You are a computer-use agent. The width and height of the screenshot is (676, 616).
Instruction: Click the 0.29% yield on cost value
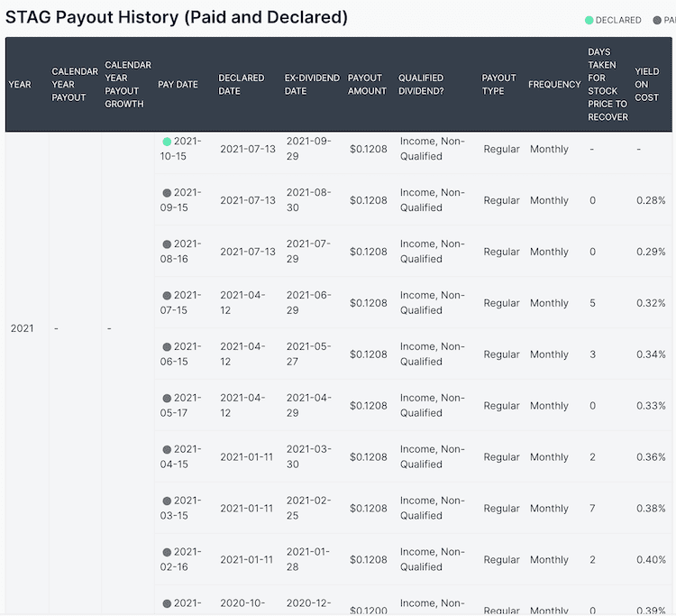click(x=651, y=252)
